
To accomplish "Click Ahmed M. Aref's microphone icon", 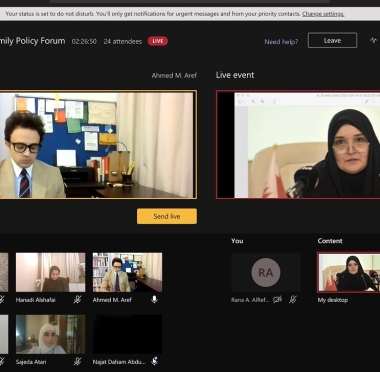I will click(154, 300).
